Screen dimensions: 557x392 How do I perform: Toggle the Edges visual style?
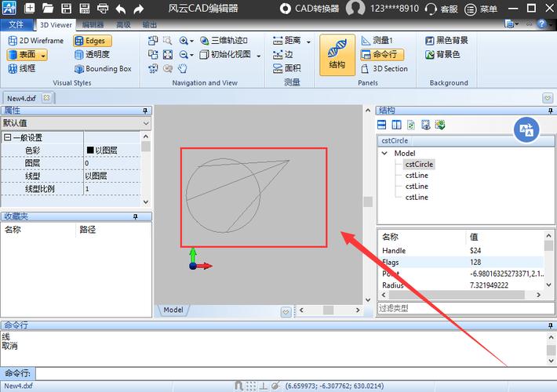tap(93, 41)
